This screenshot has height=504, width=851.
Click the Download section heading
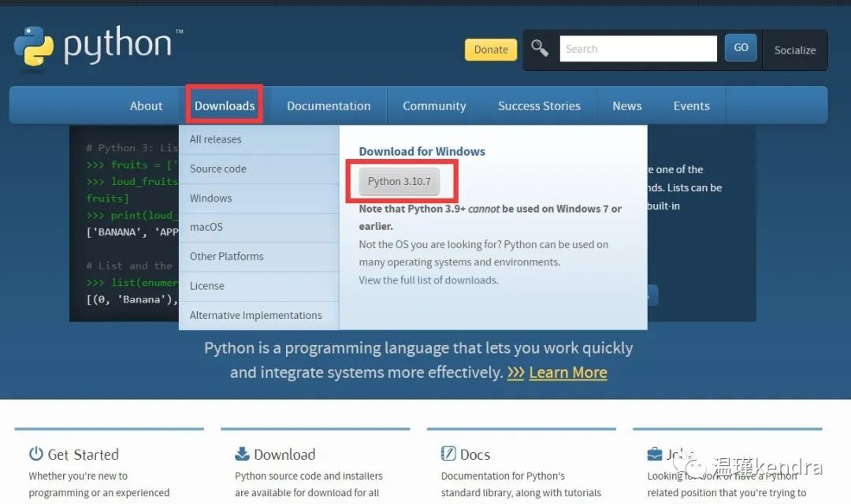point(284,454)
